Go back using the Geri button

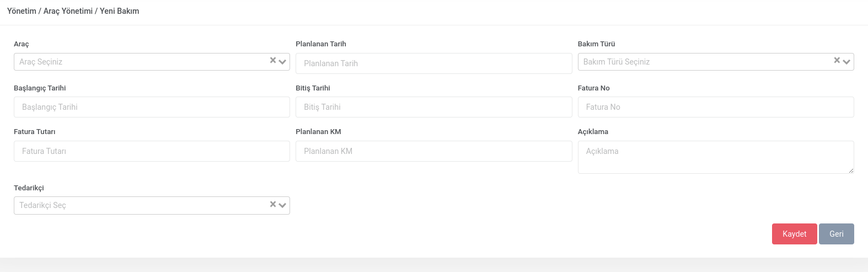[x=837, y=234]
